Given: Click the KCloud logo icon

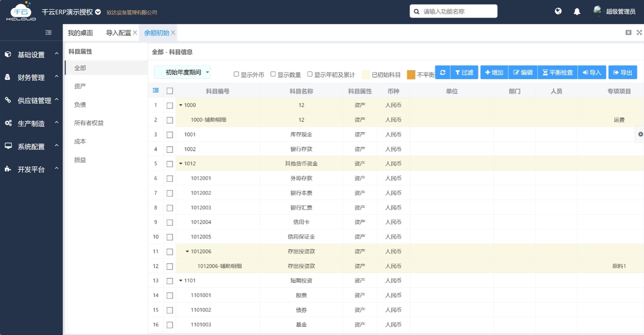Looking at the screenshot, I should 21,11.
